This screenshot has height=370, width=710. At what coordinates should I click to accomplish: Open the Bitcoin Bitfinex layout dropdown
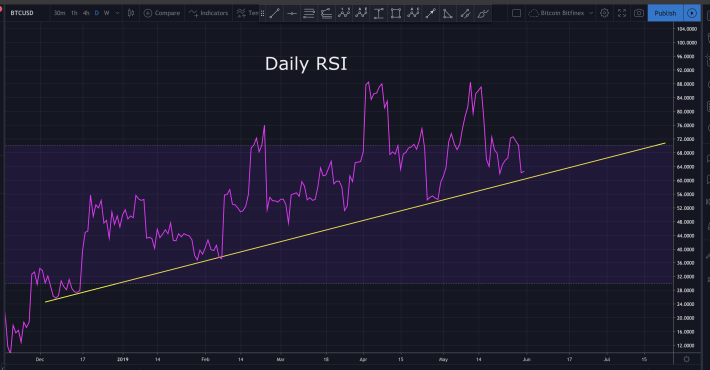[561, 13]
